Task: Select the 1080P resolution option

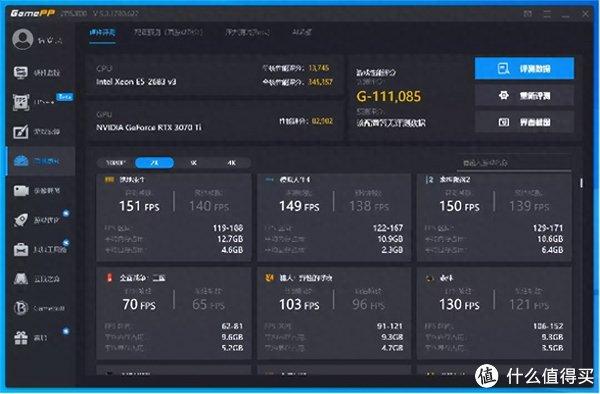Action: click(x=116, y=163)
